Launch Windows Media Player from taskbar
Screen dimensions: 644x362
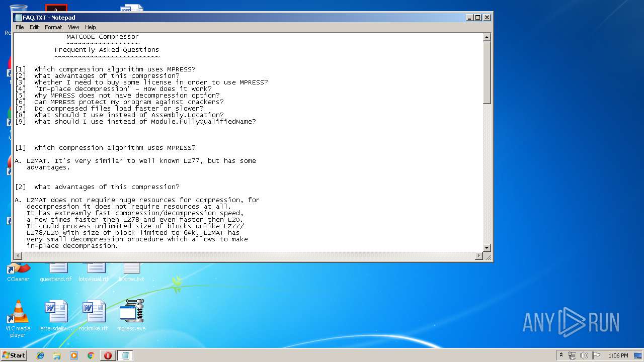74,355
